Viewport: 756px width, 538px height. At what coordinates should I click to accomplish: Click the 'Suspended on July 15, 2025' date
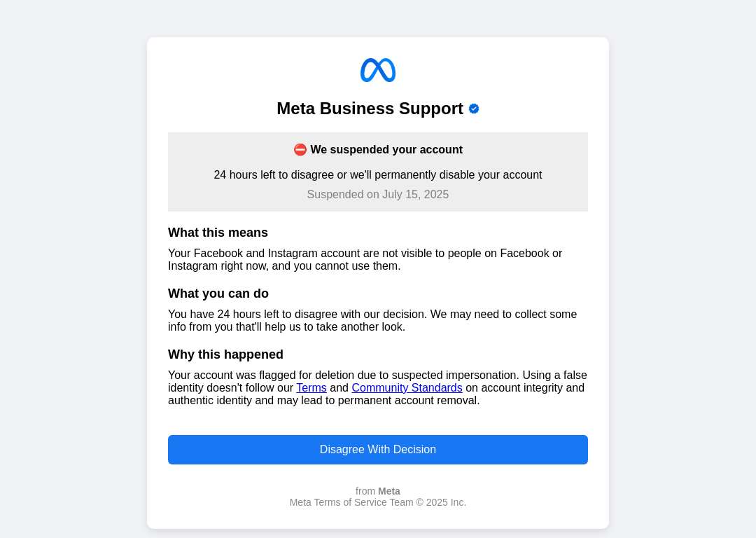coord(377,195)
